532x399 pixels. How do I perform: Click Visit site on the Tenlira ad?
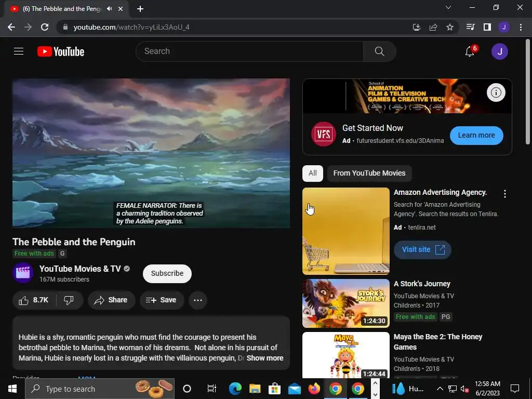422,250
